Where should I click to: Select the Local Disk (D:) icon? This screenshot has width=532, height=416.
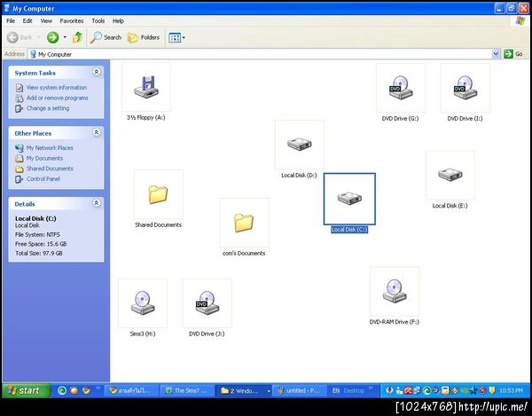click(x=300, y=145)
